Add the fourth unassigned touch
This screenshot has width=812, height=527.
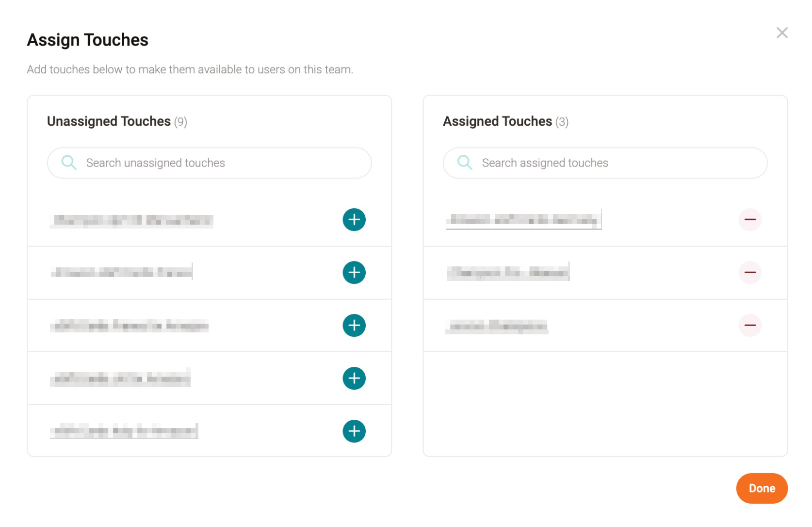(x=354, y=379)
